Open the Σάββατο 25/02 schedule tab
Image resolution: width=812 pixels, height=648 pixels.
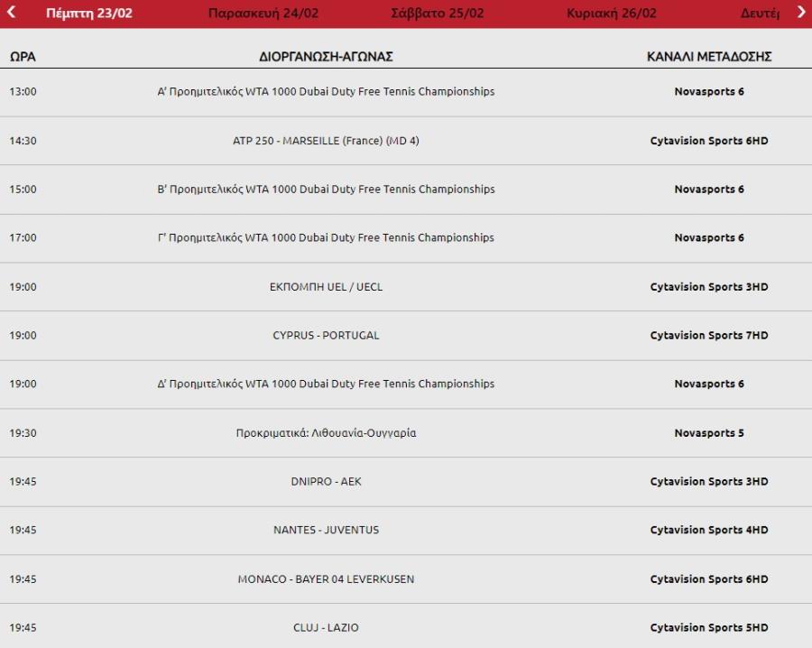[437, 13]
